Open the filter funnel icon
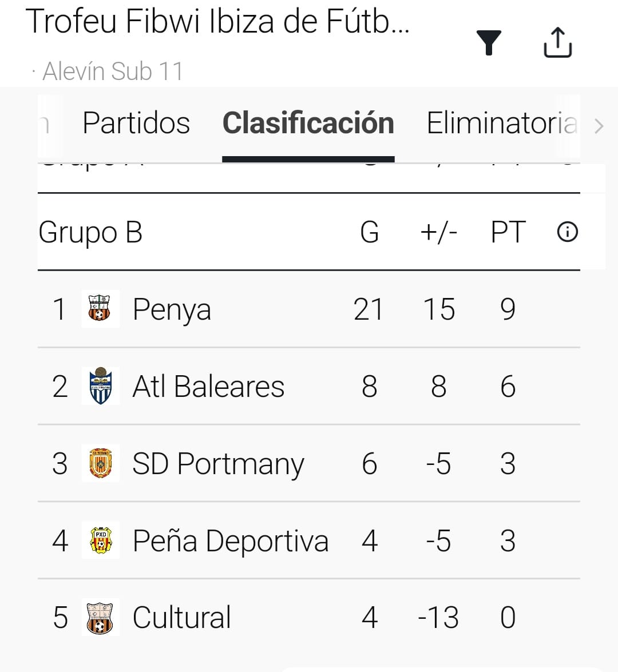The image size is (618, 672). (489, 43)
